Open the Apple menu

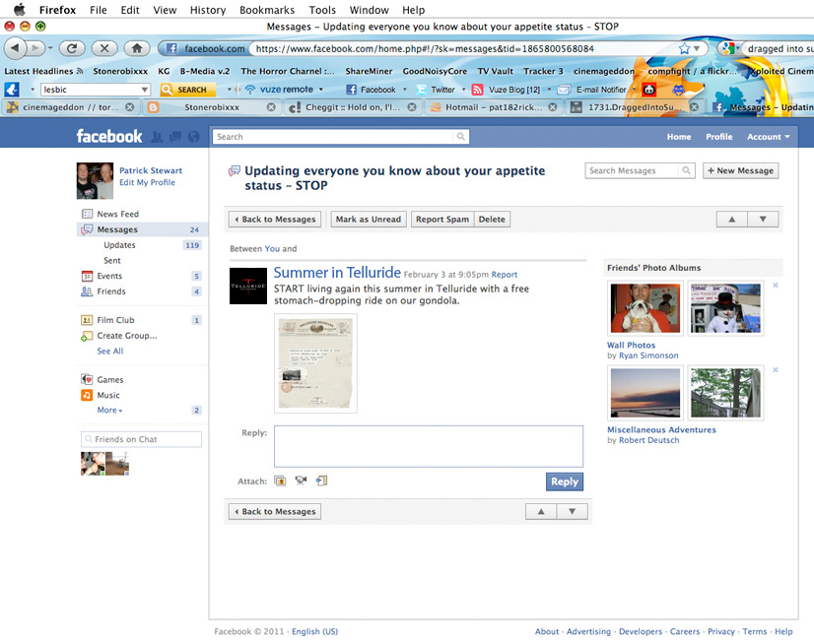[x=19, y=9]
